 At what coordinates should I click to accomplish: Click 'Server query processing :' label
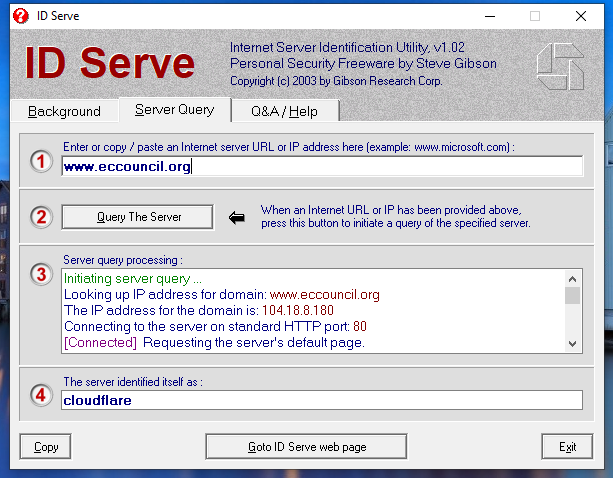point(123,260)
